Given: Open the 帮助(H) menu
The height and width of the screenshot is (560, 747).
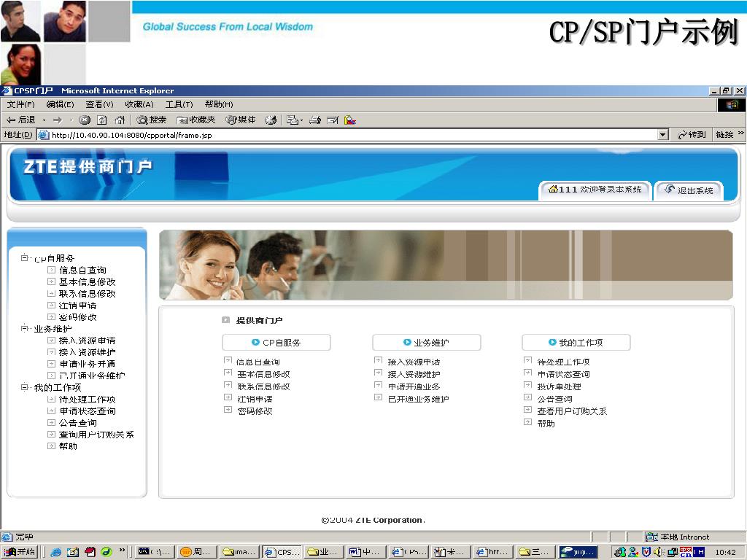Looking at the screenshot, I should [219, 104].
